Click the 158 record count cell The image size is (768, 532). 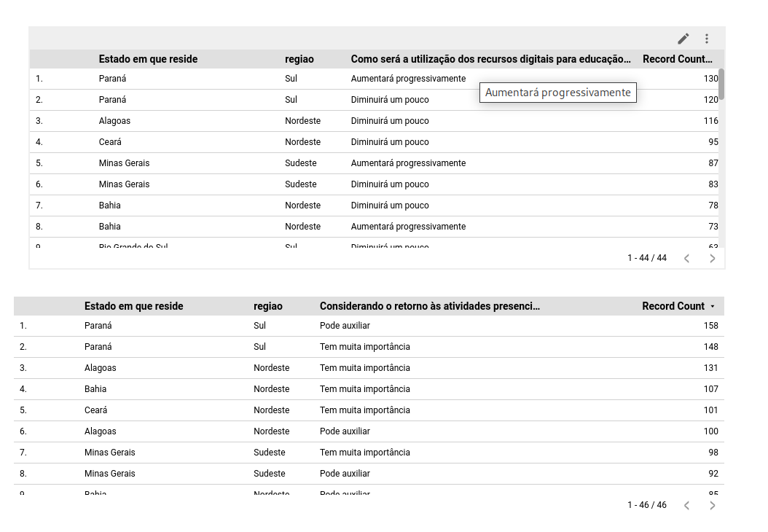coord(710,326)
